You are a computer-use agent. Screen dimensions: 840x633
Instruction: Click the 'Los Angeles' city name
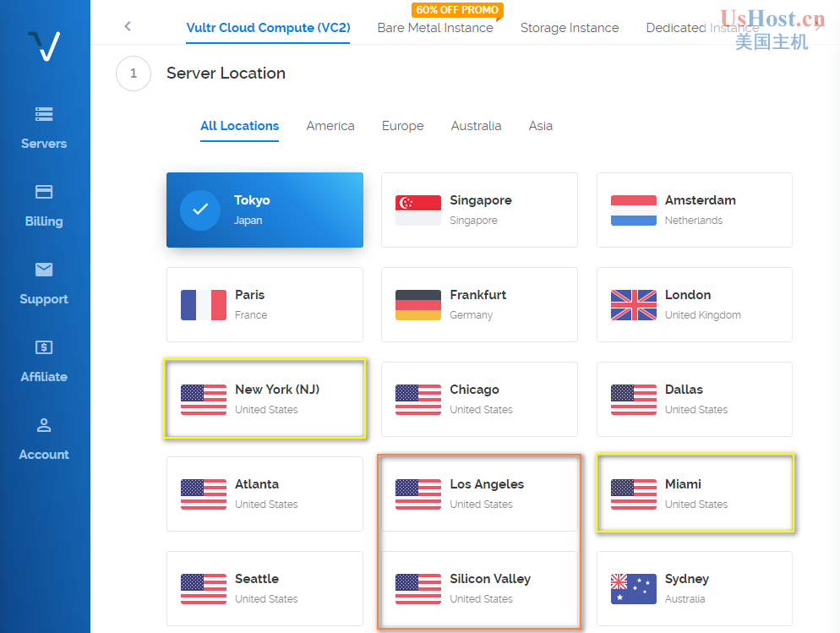pos(487,484)
